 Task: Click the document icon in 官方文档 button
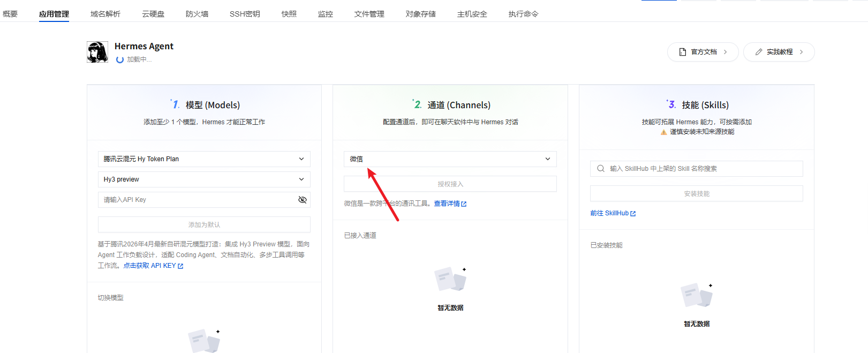coord(683,52)
